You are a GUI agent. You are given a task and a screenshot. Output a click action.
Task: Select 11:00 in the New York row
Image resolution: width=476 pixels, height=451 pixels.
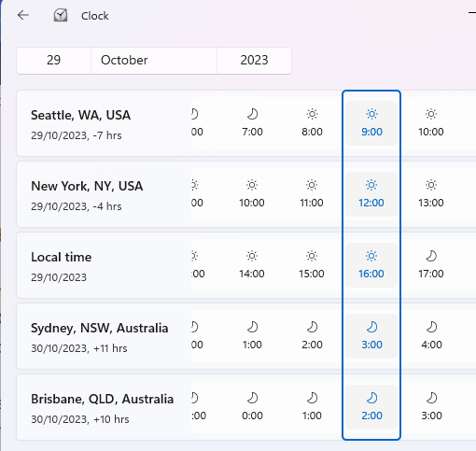(x=312, y=194)
